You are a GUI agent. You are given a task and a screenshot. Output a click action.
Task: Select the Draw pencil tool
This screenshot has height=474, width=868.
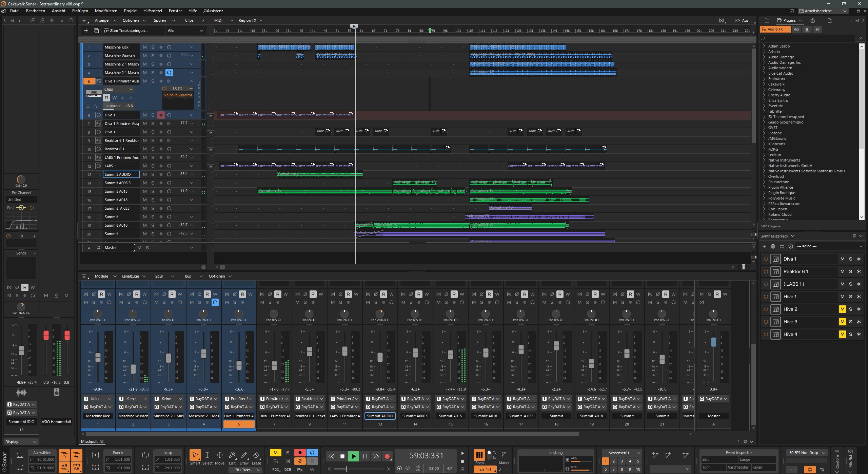pos(244,456)
